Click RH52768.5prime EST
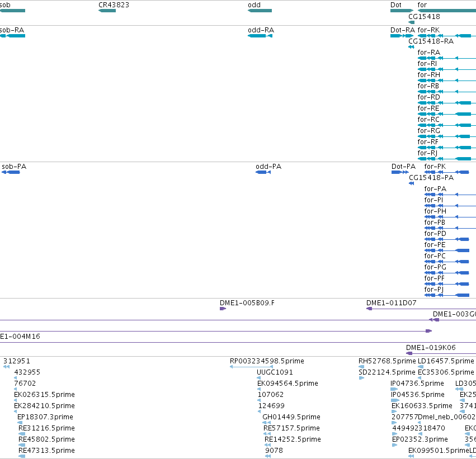This screenshot has height=459, width=476. [361, 367]
